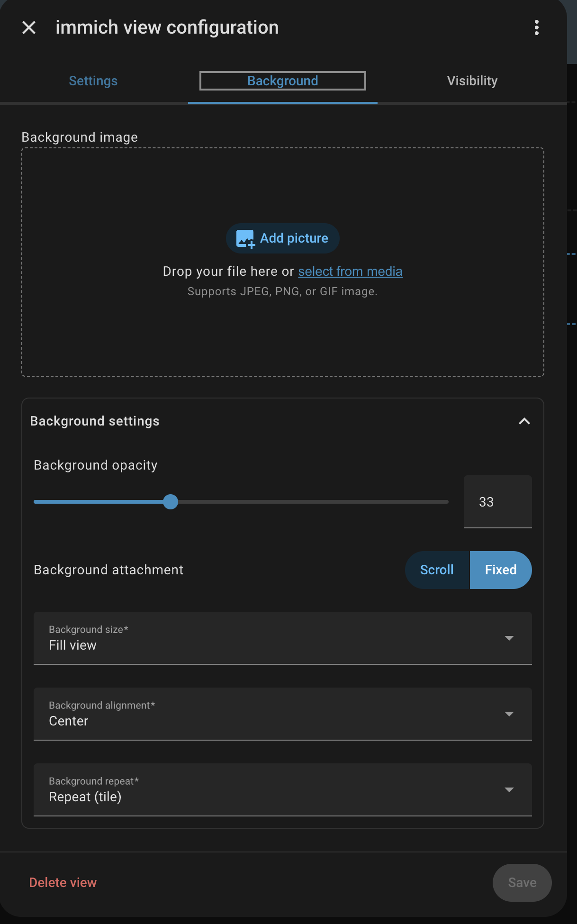Close the view configuration dialog

tap(29, 27)
